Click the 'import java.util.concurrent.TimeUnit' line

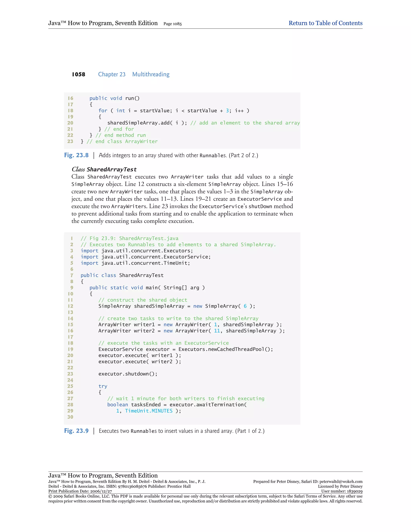click(135, 263)
